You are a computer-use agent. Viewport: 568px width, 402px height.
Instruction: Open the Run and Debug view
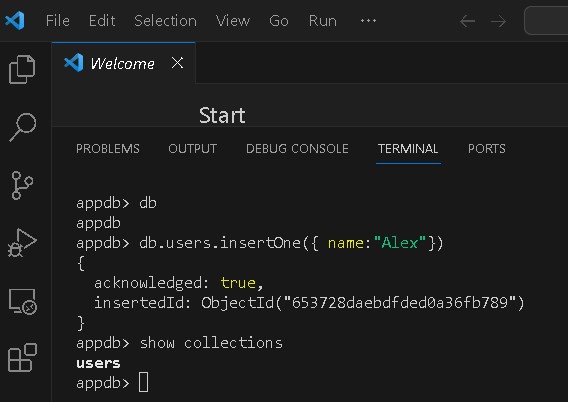pos(22,243)
